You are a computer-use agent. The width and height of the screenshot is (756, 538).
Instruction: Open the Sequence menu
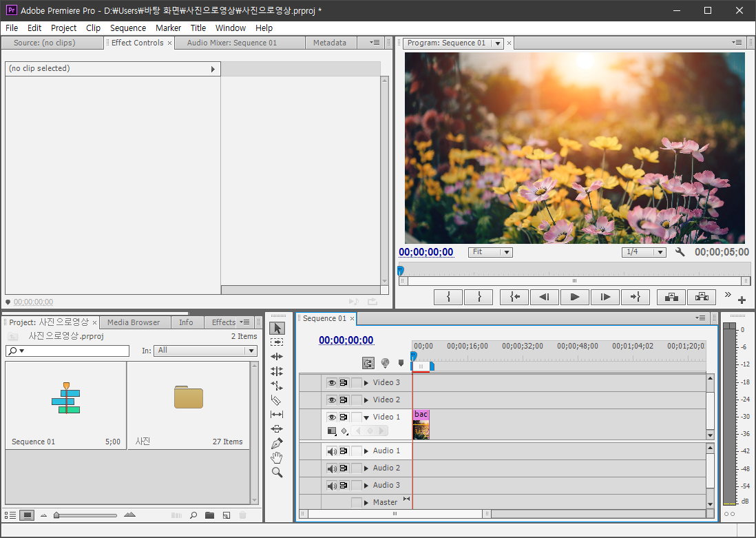[x=128, y=28]
